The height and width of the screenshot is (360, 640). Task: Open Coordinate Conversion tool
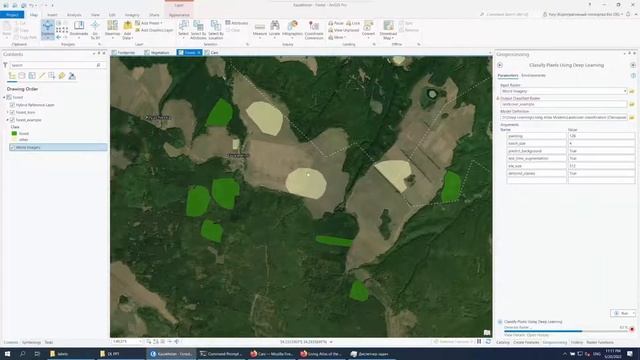point(314,29)
